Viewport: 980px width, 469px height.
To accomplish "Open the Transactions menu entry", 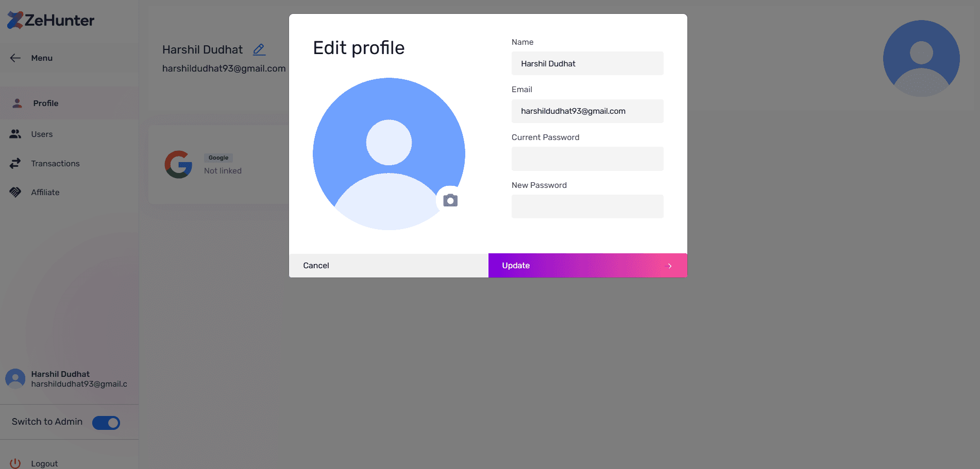I will tap(55, 163).
